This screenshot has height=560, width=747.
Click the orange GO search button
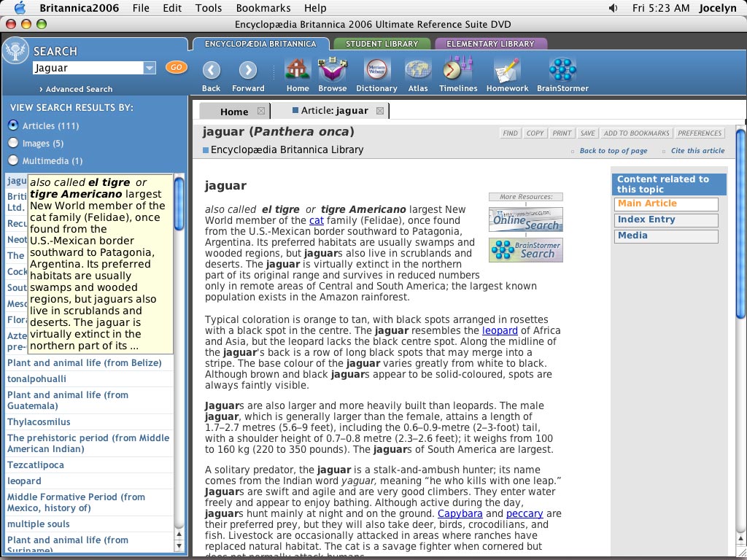click(x=177, y=67)
